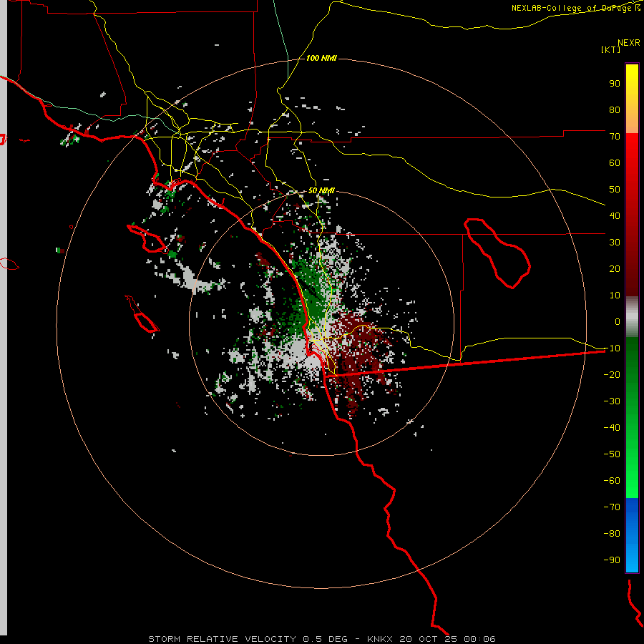Click the positive 40 value on the velocity scale
The height and width of the screenshot is (644, 644).
615,215
